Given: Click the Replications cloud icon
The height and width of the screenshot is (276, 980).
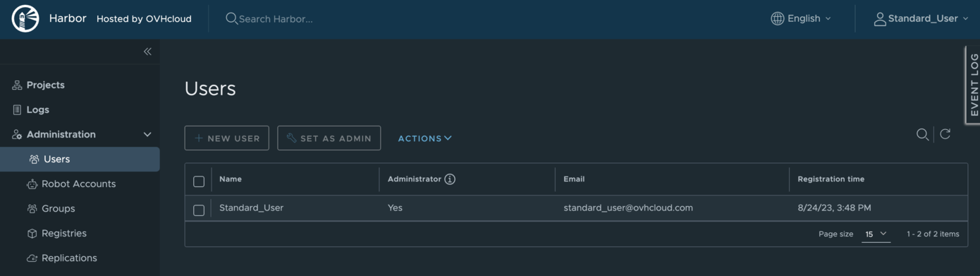Looking at the screenshot, I should coord(32,258).
